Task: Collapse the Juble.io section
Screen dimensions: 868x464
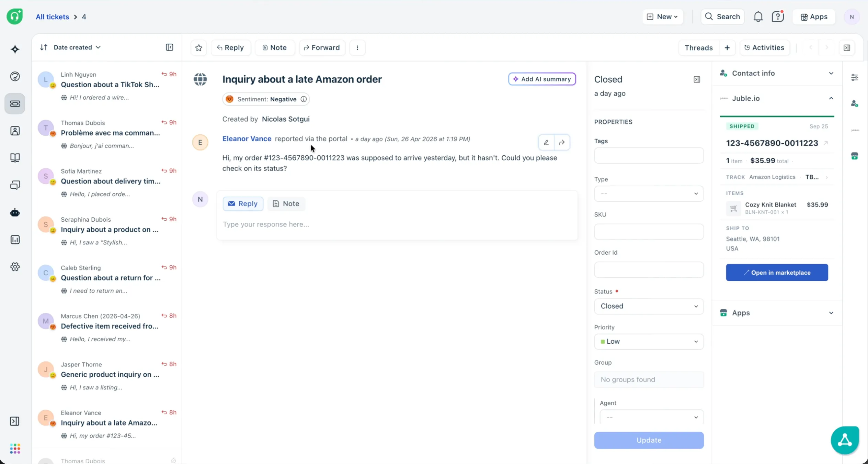Action: click(x=777, y=98)
